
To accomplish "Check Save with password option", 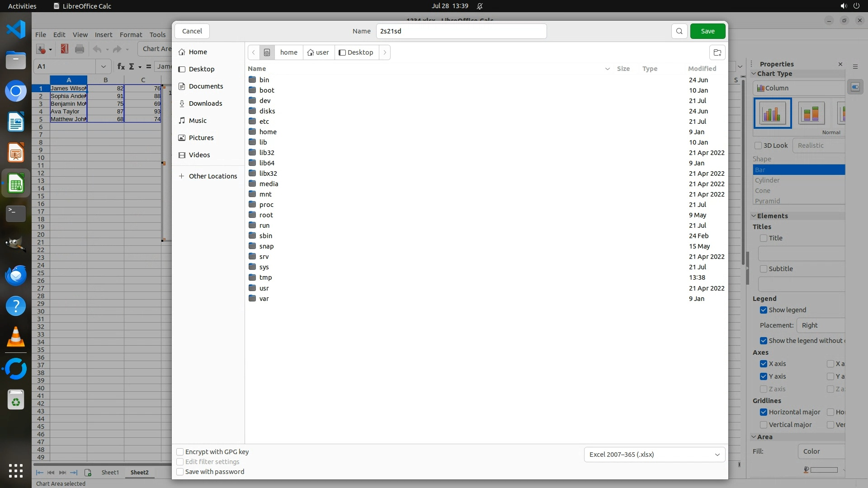I will [180, 472].
